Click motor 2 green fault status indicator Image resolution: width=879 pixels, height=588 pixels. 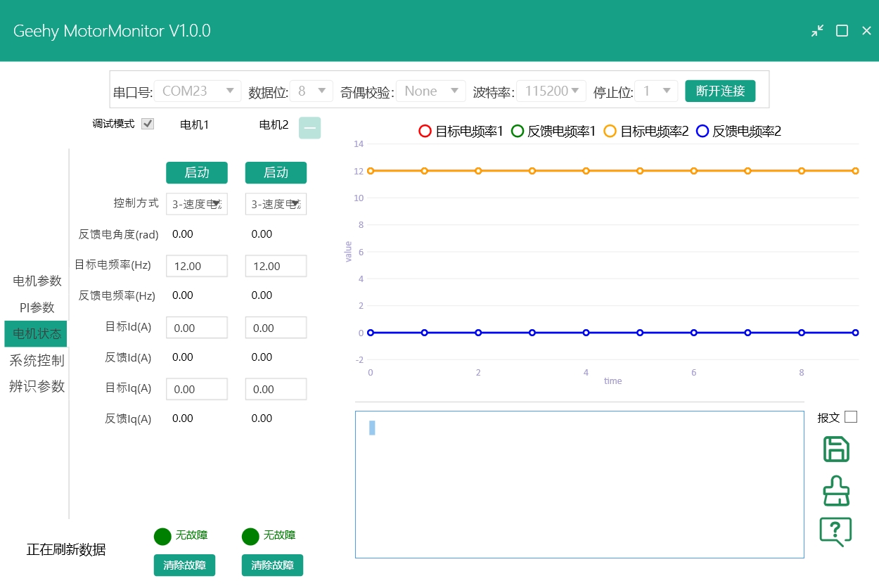coord(250,536)
